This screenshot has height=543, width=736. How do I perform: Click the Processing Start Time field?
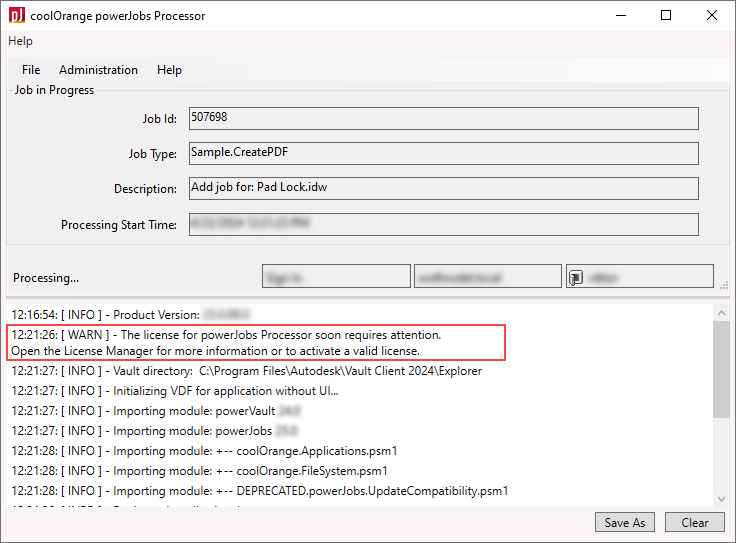[444, 224]
